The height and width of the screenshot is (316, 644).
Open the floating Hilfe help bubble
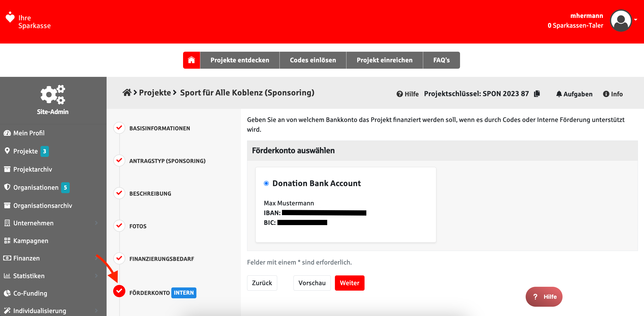coord(544,297)
